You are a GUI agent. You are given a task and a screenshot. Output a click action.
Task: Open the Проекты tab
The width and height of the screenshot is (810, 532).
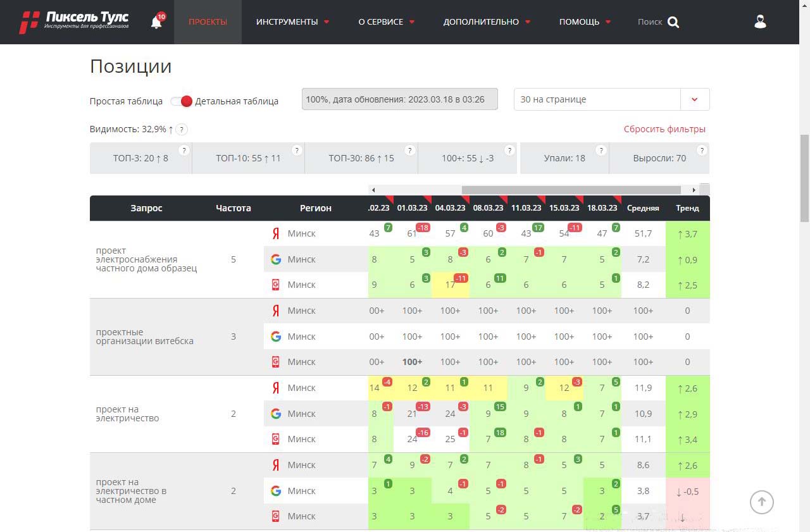208,22
